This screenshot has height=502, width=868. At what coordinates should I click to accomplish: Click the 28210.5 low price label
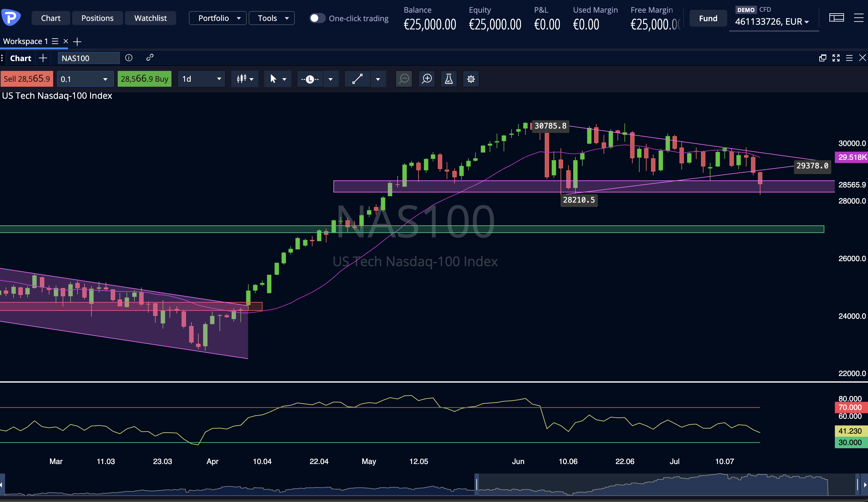579,200
